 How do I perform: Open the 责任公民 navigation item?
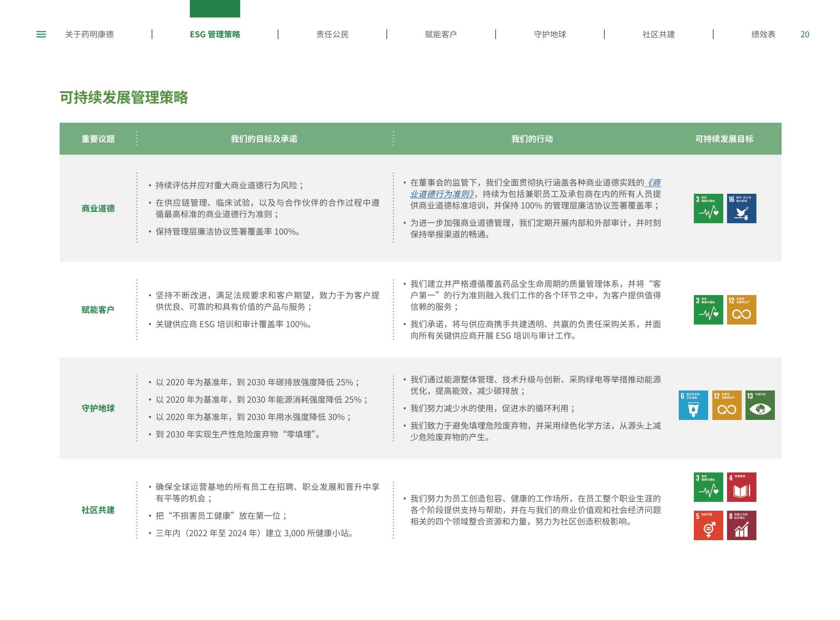point(332,34)
